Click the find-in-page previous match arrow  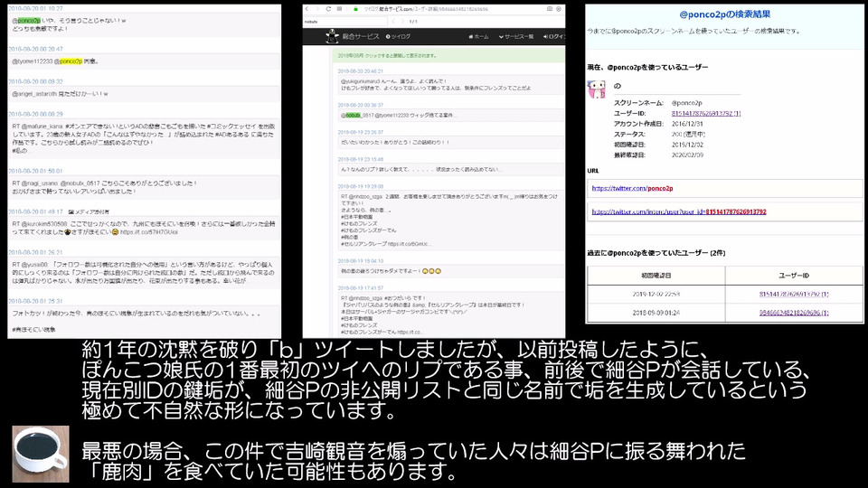393,21
